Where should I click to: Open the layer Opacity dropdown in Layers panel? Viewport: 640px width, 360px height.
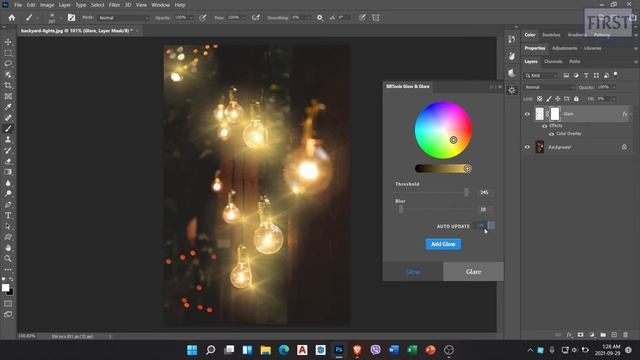(x=613, y=87)
